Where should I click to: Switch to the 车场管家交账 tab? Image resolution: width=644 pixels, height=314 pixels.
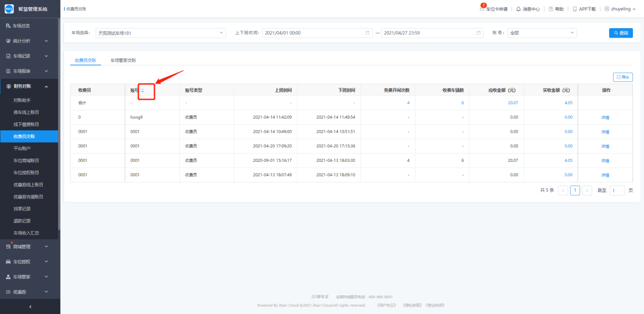(x=123, y=60)
